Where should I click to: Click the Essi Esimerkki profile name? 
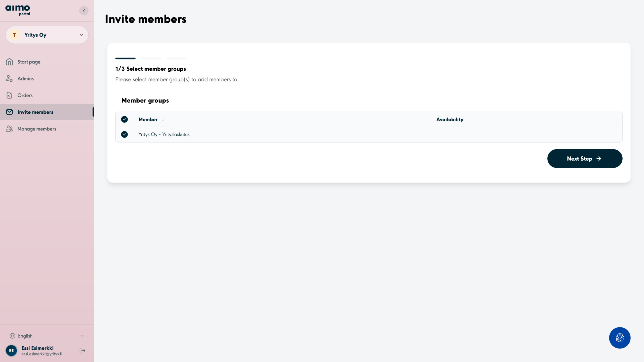(x=37, y=348)
